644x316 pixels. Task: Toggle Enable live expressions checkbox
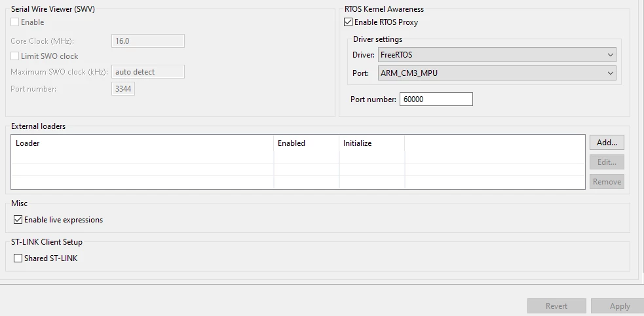coord(18,220)
